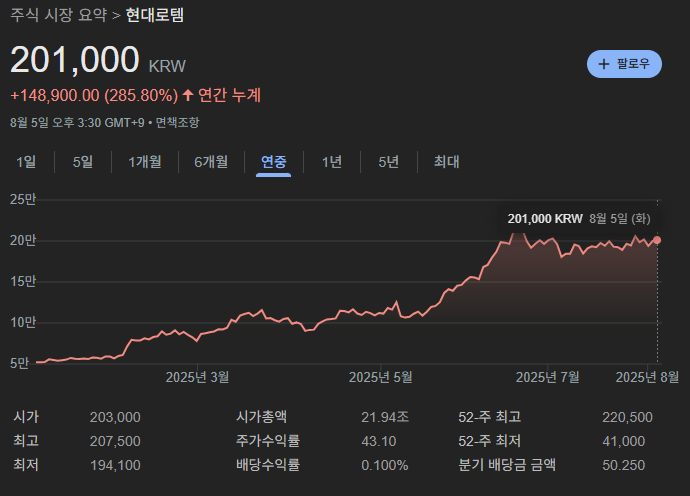Click the +148,900.00 (285.80%) change text
Screen dimensions: 690x496
94,95
